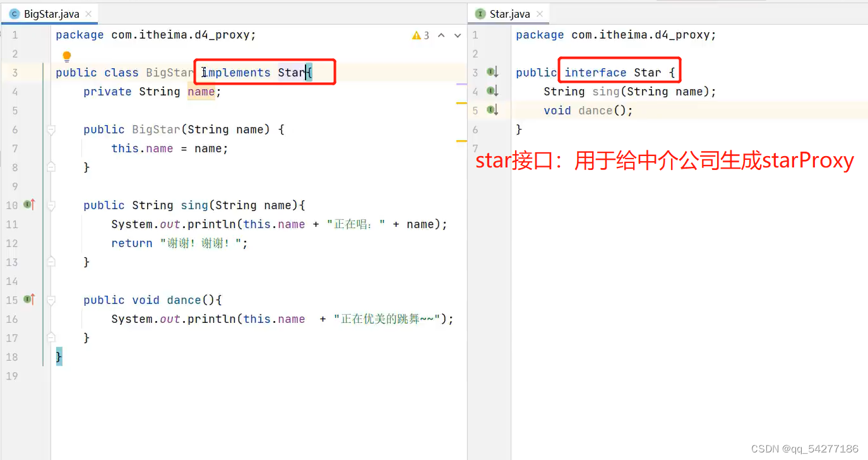The image size is (868, 460).
Task: Click the closing brace on BigStar line 18
Action: 59,357
